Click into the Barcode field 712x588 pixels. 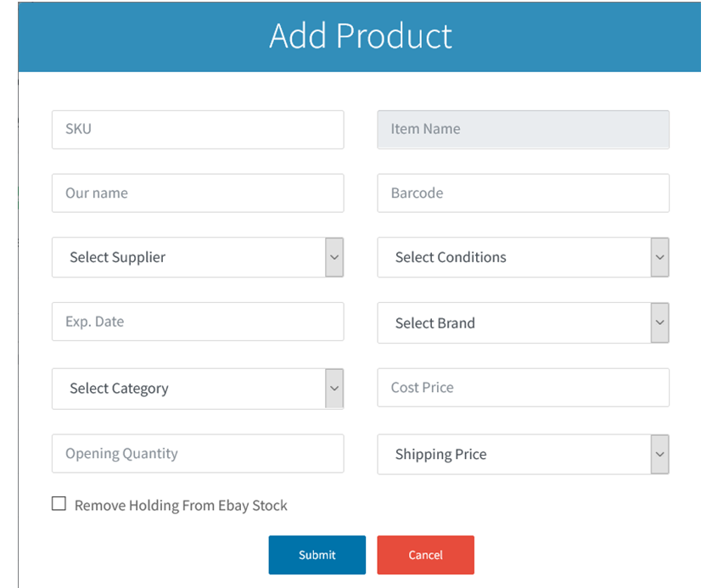tap(523, 193)
